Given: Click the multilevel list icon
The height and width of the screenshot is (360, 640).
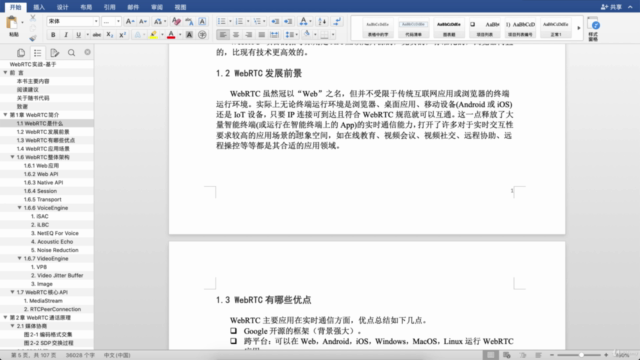Looking at the screenshot, I should tap(257, 21).
